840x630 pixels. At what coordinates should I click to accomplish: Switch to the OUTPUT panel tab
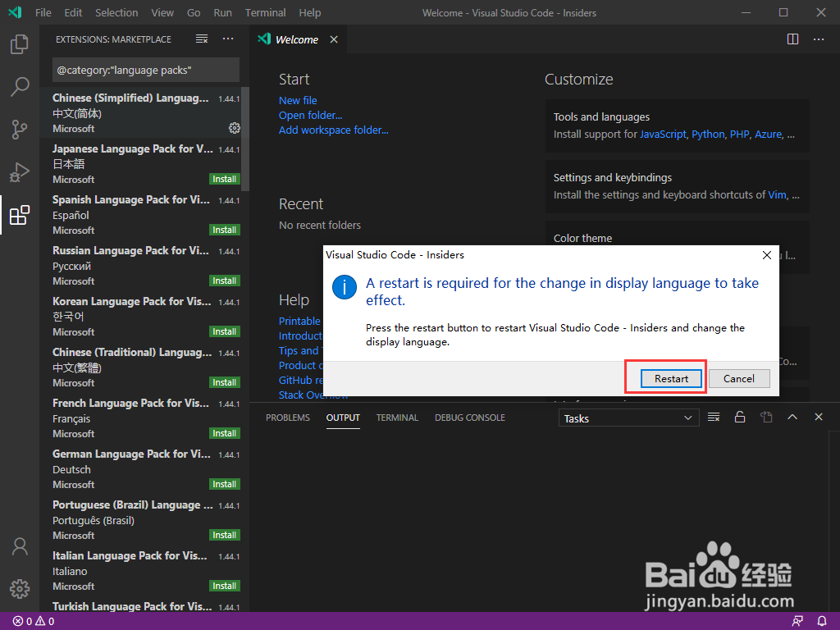click(x=343, y=418)
